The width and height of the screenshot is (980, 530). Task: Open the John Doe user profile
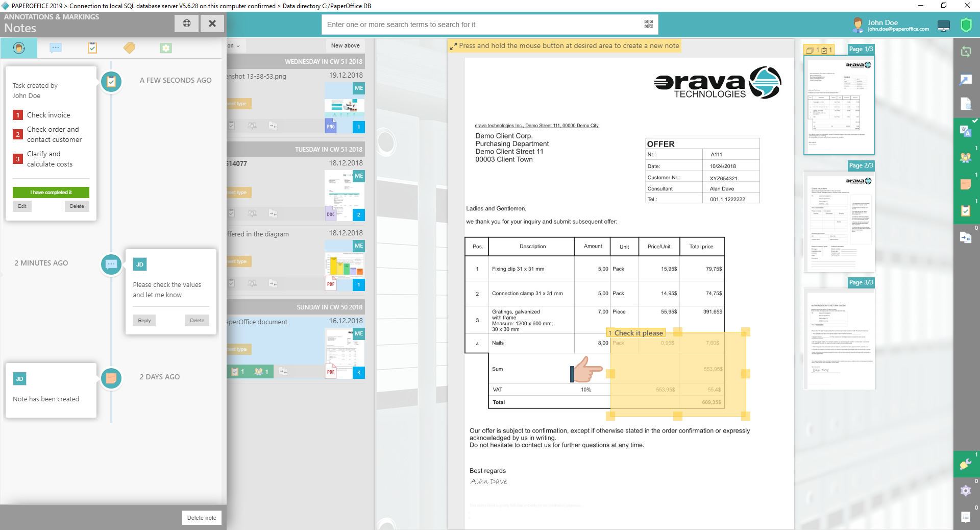pyautogui.click(x=891, y=25)
